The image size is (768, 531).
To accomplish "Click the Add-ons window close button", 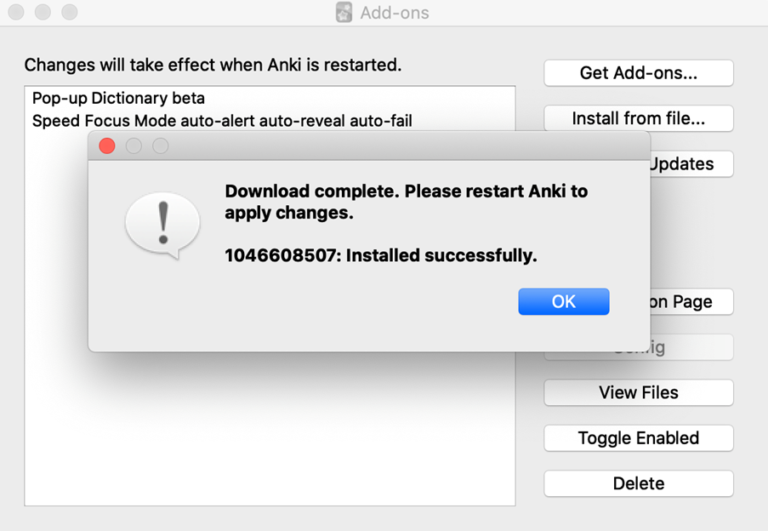I will point(16,12).
